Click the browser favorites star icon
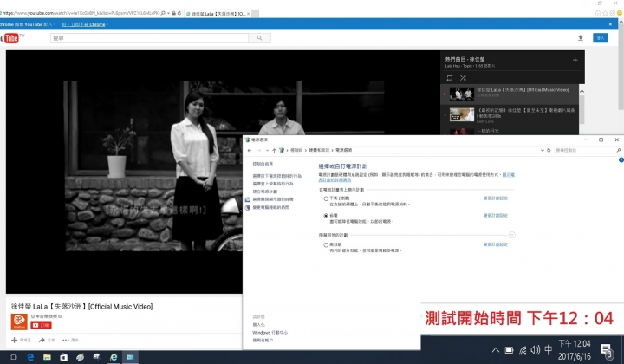The width and height of the screenshot is (624, 364). (605, 13)
